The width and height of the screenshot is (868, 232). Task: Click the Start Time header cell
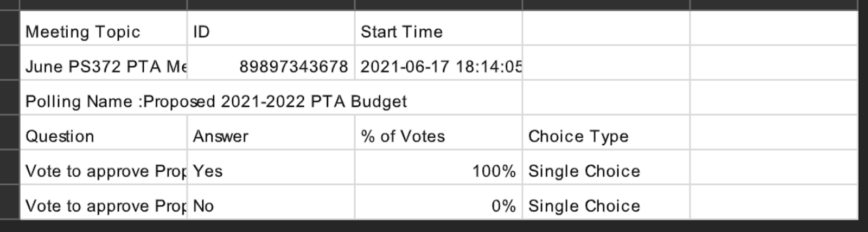click(438, 32)
